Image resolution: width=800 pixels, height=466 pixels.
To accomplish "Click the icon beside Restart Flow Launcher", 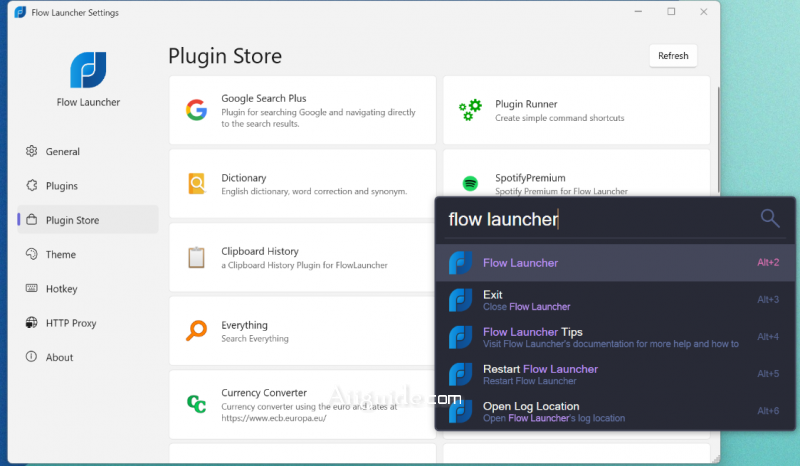I will 460,375.
